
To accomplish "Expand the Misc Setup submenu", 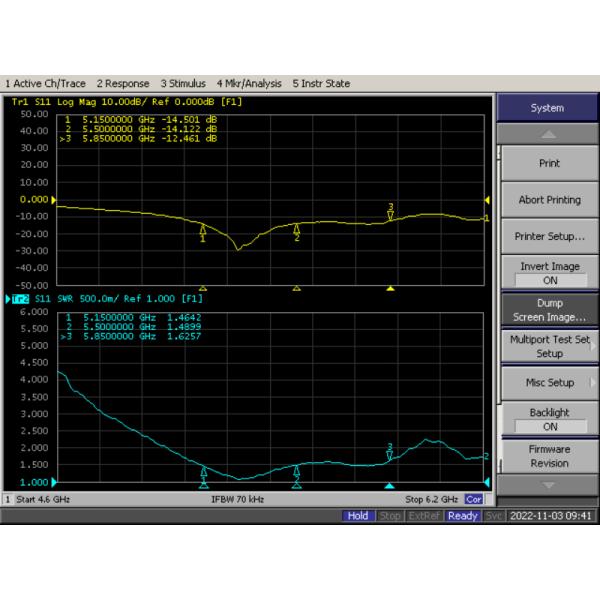I will click(546, 383).
